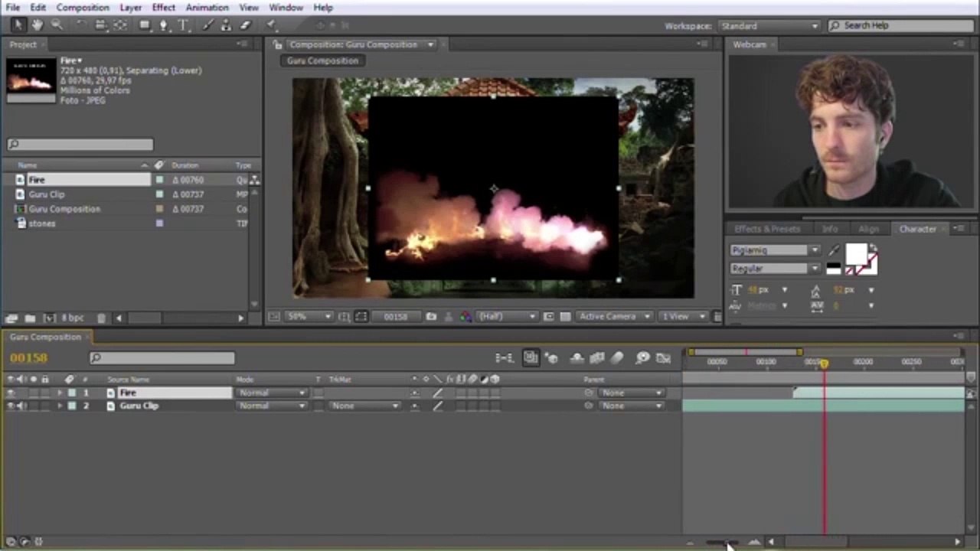Open the viewer 50% magnification dropdown
The height and width of the screenshot is (551, 980).
(309, 317)
